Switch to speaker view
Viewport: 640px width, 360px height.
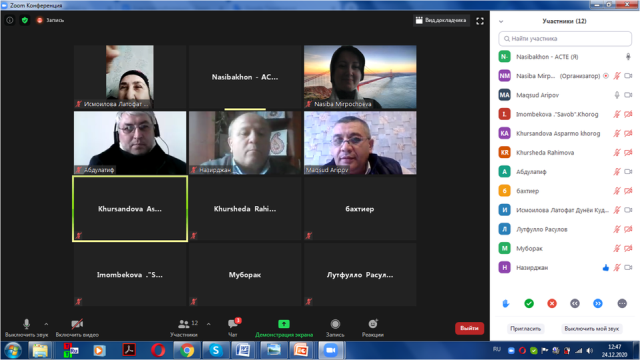click(x=441, y=20)
